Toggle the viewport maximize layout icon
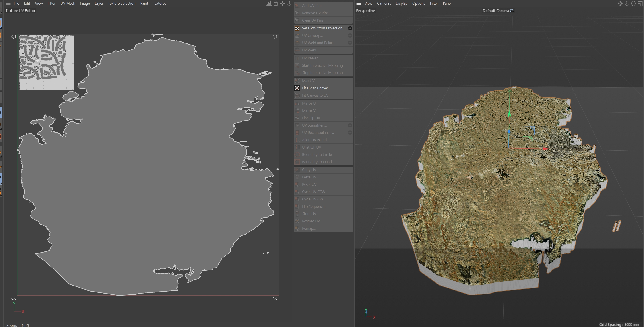The width and height of the screenshot is (644, 327). [x=640, y=3]
